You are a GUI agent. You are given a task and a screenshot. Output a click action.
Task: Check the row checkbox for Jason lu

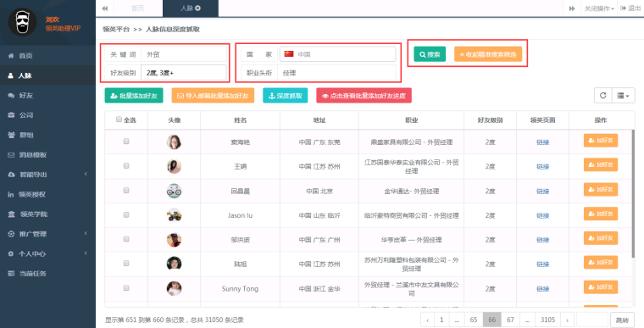click(x=126, y=214)
